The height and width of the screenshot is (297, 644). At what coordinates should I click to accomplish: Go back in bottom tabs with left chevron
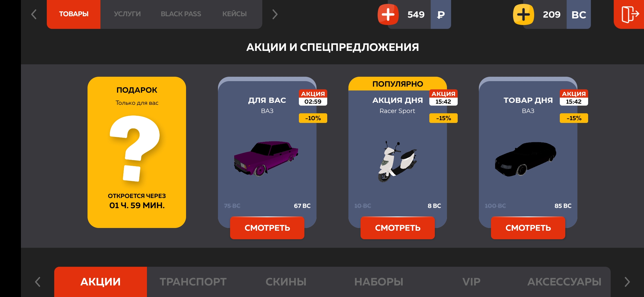(x=38, y=282)
